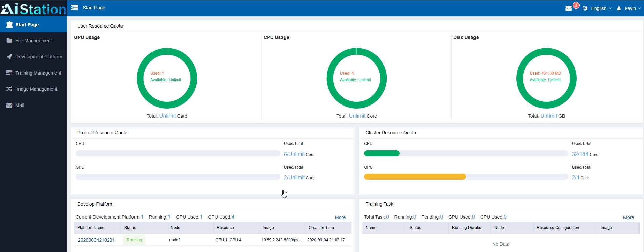The image size is (644, 252).
Task: Open the kevin user account dropdown
Action: tap(631, 8)
